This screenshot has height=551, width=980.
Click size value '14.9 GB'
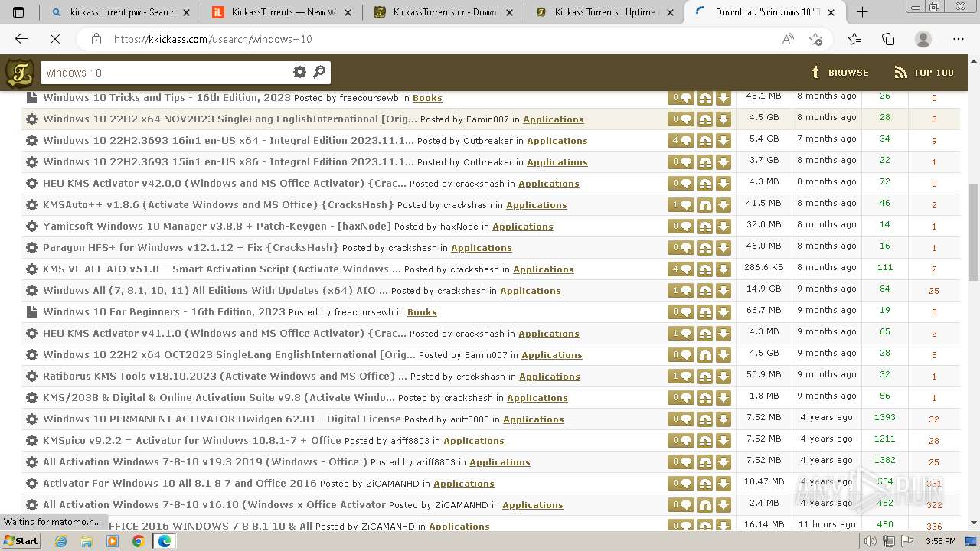[x=763, y=289]
